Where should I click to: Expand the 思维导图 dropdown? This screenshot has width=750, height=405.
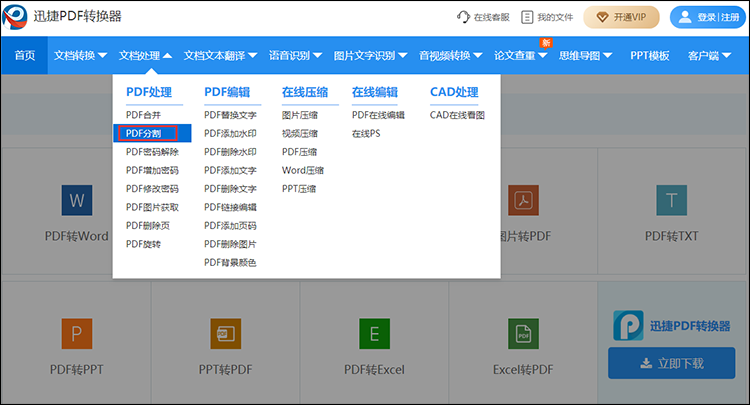(585, 55)
